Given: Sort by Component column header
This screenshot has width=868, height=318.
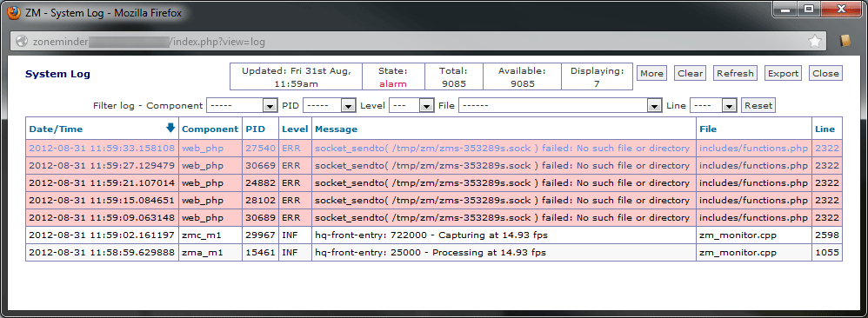Looking at the screenshot, I should point(210,129).
